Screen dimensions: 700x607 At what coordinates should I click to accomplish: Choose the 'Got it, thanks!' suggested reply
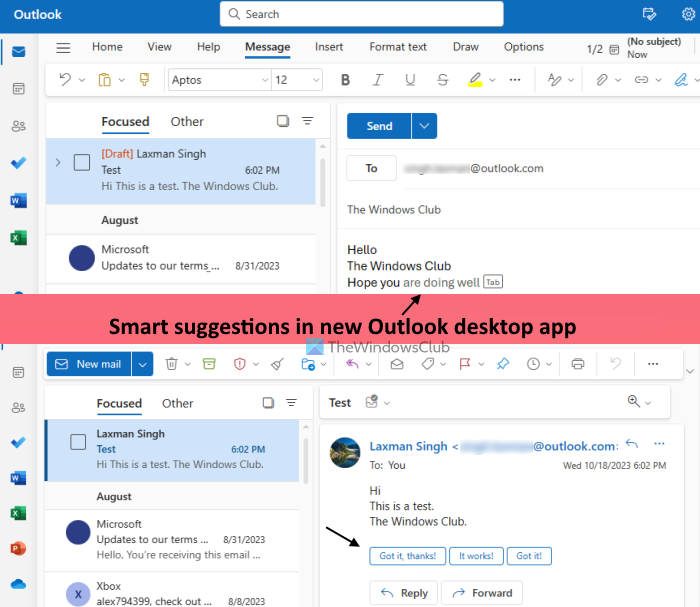[408, 556]
